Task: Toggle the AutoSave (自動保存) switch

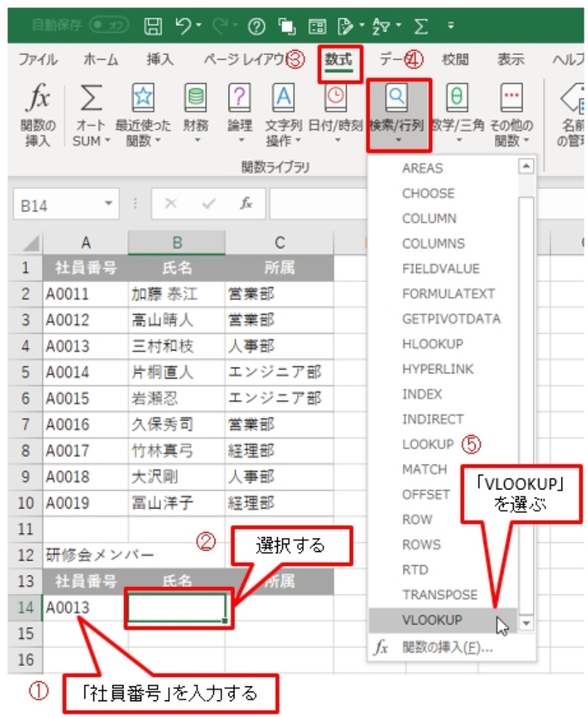Action: coord(109,26)
